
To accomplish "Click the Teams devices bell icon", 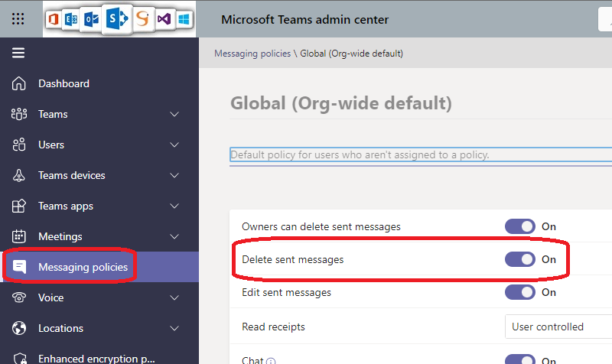I will click(18, 175).
